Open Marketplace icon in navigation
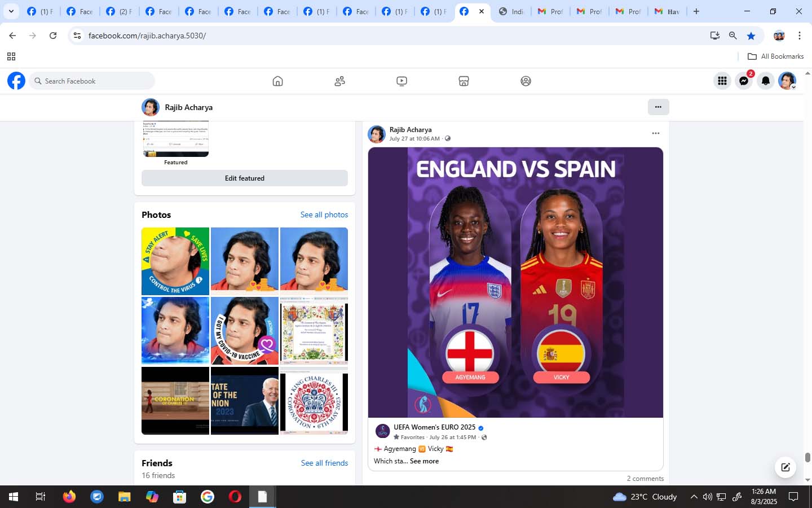812x508 pixels. pos(464,81)
